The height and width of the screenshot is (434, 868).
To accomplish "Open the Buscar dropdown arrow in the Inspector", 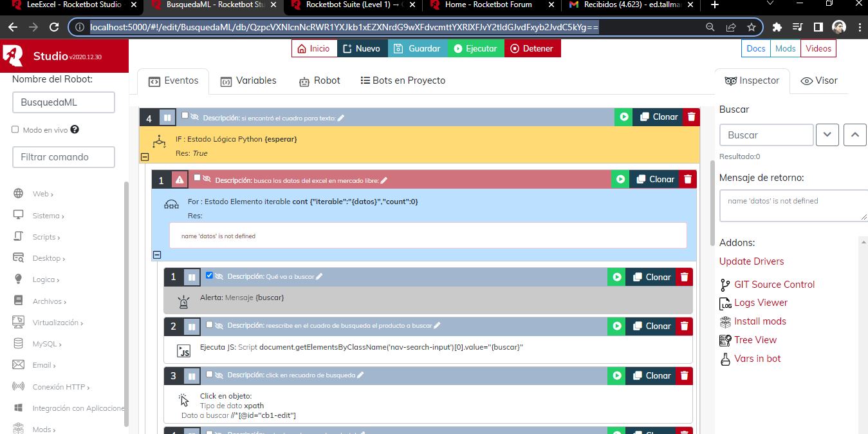I will pyautogui.click(x=827, y=135).
